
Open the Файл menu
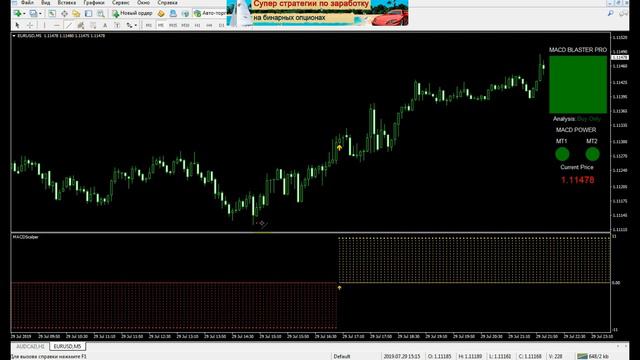(x=27, y=2)
